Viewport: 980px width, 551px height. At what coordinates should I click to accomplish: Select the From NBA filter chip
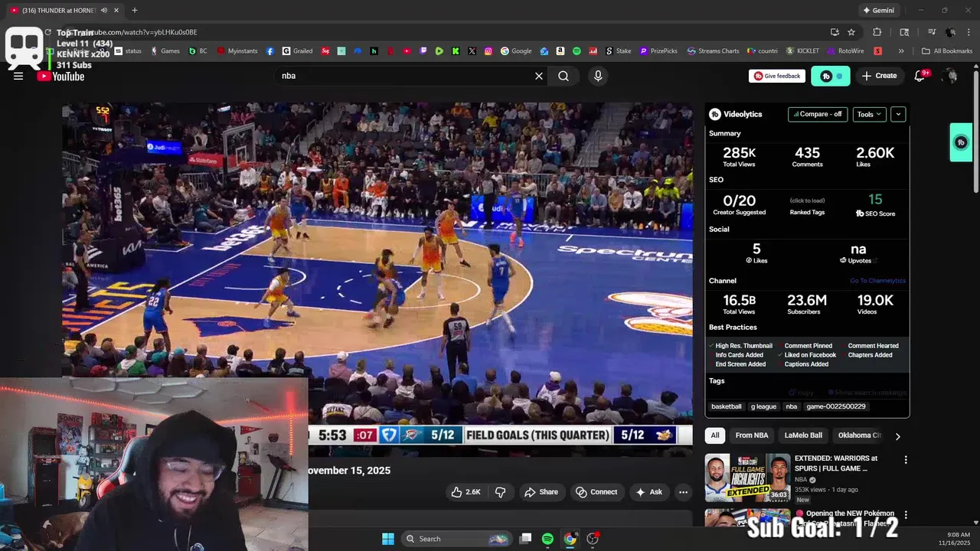click(752, 435)
